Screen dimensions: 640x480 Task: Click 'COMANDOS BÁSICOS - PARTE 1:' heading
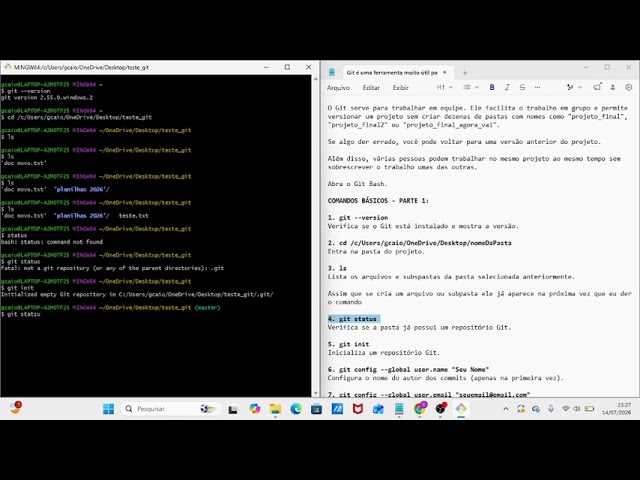[378, 200]
